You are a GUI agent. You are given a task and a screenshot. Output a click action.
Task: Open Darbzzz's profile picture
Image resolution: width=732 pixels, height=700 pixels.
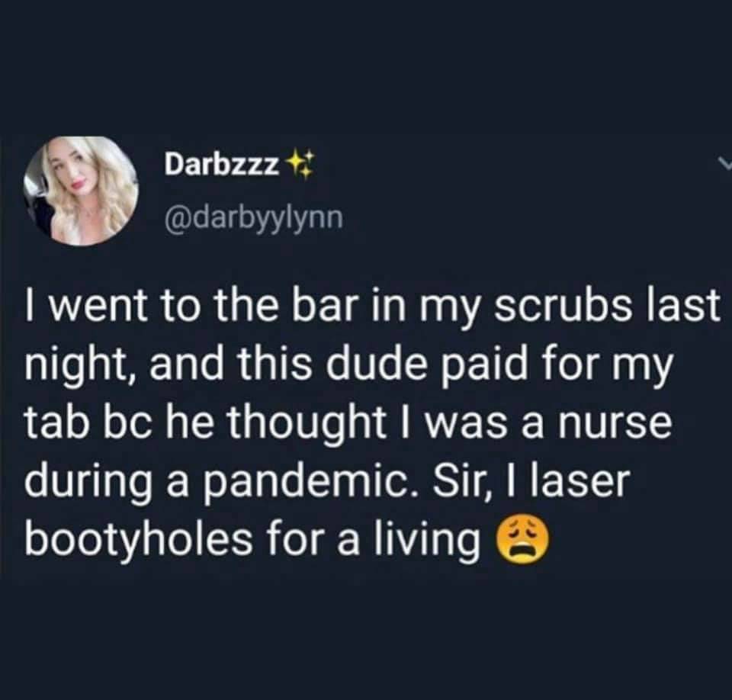pos(81,191)
